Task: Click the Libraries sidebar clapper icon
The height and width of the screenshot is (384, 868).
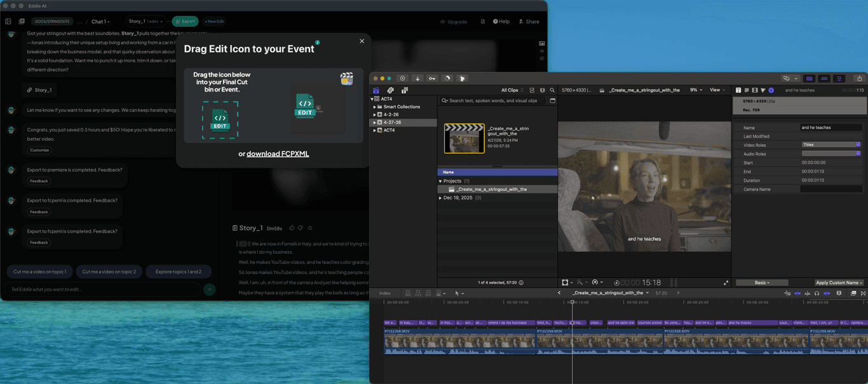Action: click(x=376, y=90)
